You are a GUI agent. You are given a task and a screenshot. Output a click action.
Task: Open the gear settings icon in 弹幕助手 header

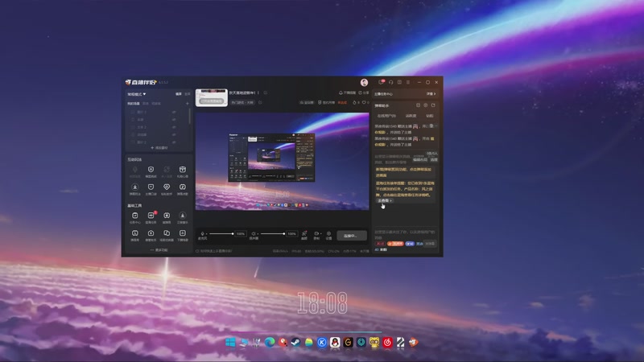tap(426, 105)
